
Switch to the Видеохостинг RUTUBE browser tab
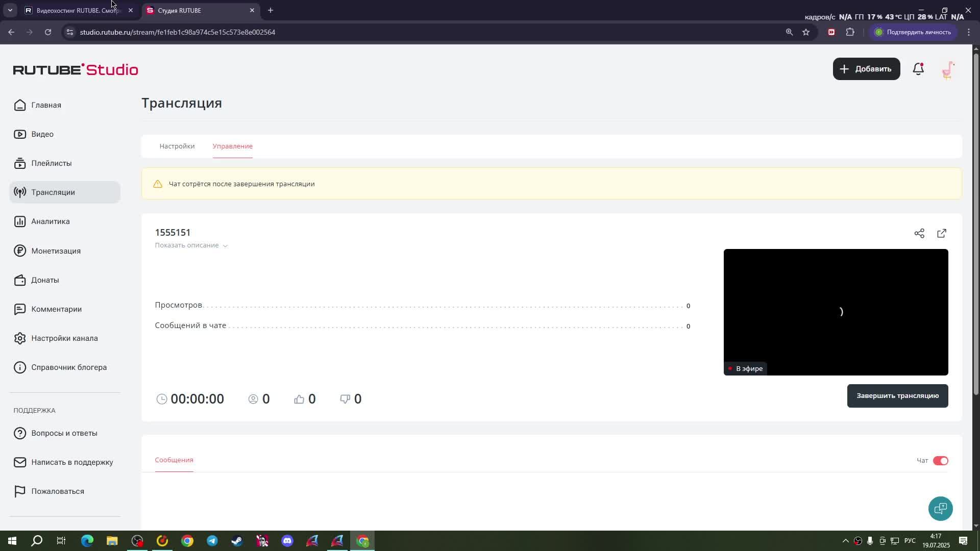79,10
